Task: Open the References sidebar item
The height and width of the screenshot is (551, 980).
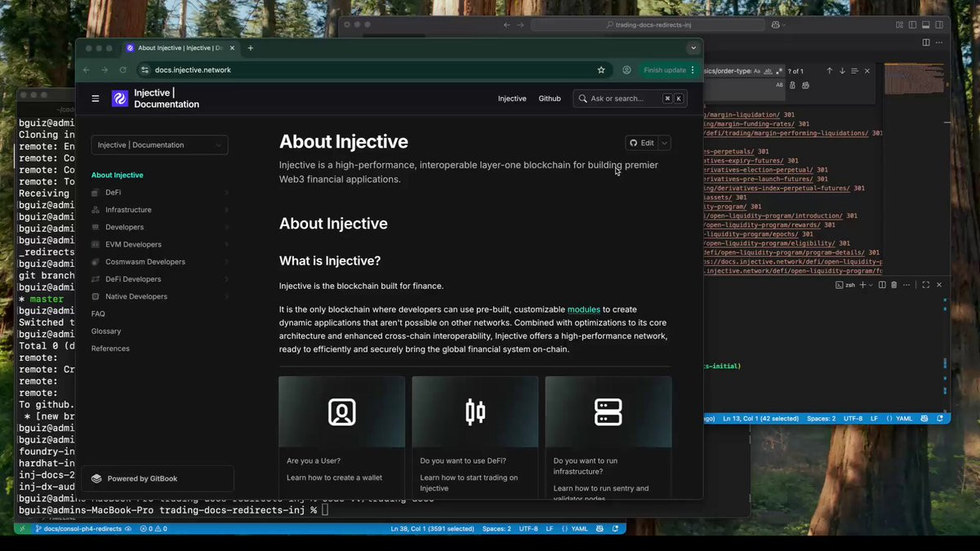Action: [x=110, y=349]
